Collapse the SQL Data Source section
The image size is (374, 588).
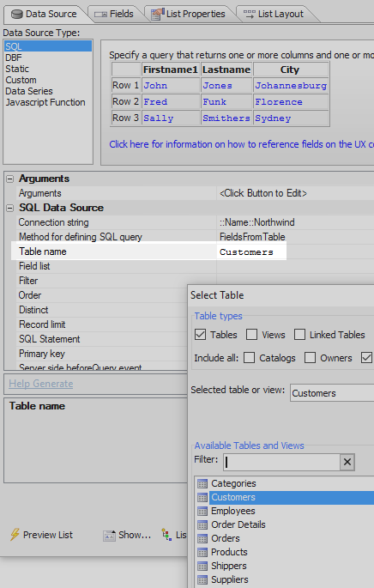coord(10,208)
